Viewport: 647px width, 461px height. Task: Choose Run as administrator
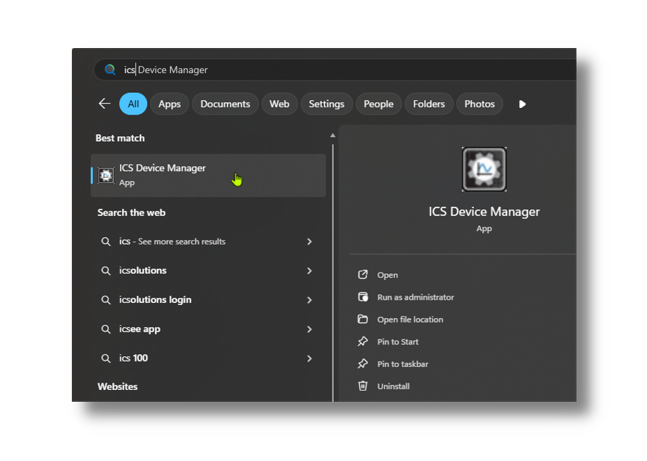[x=415, y=297]
